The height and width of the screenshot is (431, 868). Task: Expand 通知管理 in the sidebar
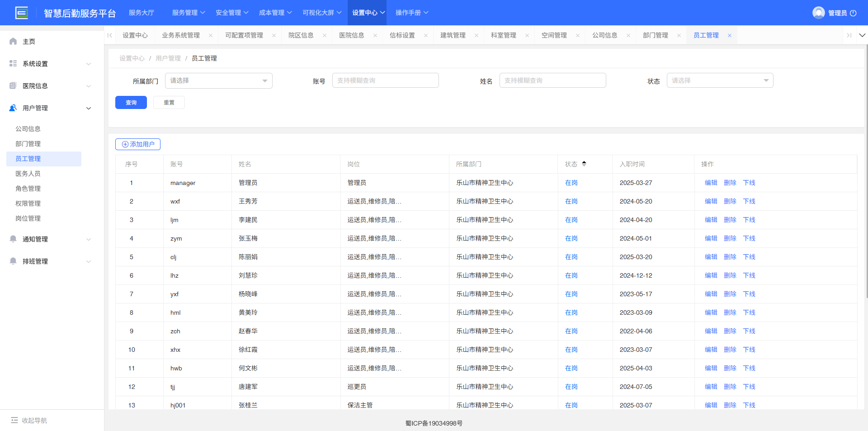(x=89, y=239)
